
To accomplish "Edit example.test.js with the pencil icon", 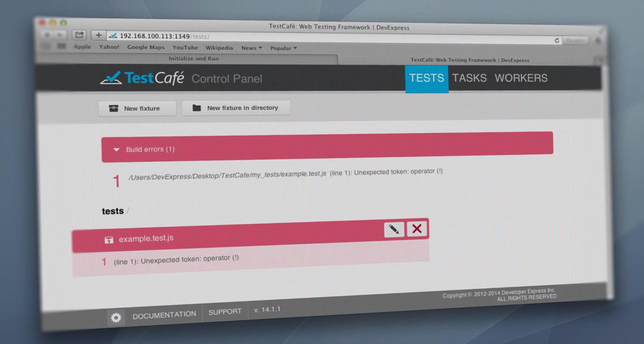I will tap(394, 229).
